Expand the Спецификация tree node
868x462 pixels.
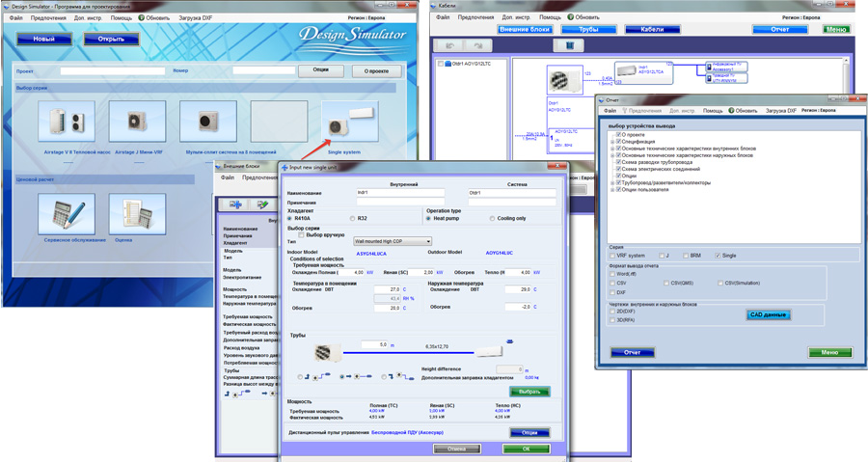point(611,143)
